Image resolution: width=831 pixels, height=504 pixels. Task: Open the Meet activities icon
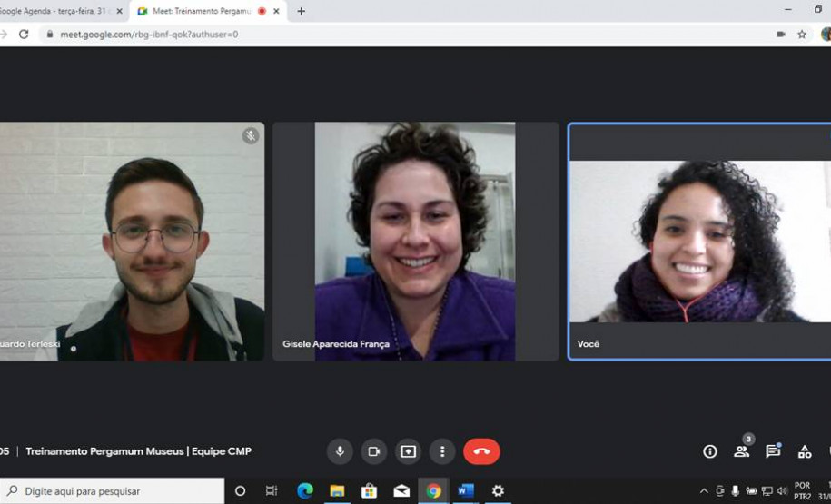pyautogui.click(x=805, y=451)
